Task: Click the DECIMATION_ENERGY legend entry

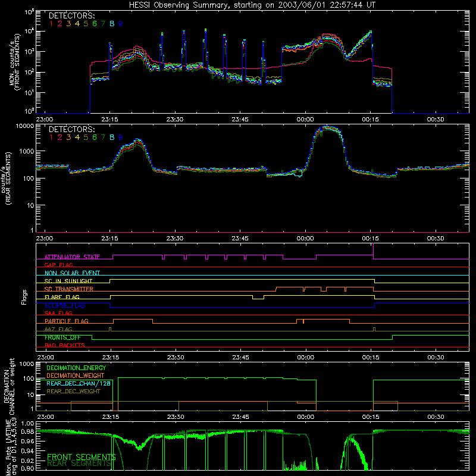Action: click(76, 368)
